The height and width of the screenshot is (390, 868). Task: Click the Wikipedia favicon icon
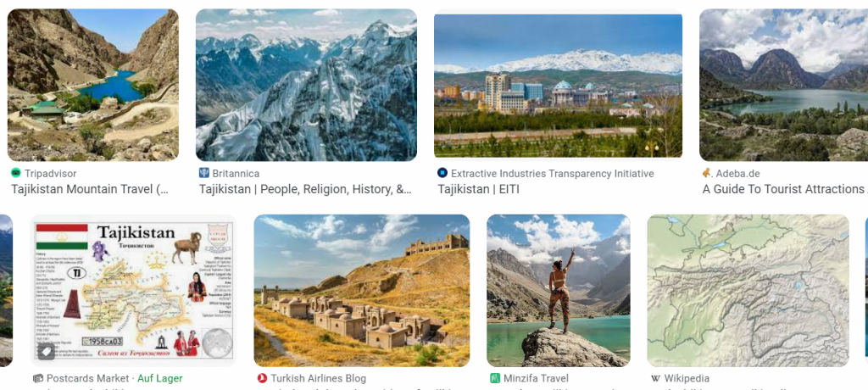(655, 379)
